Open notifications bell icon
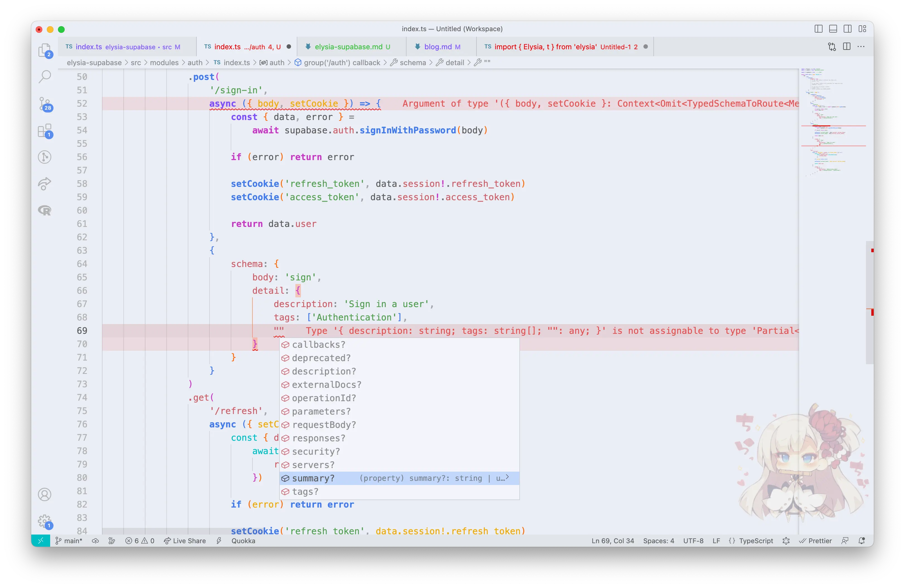Image resolution: width=905 pixels, height=588 pixels. [x=862, y=540]
